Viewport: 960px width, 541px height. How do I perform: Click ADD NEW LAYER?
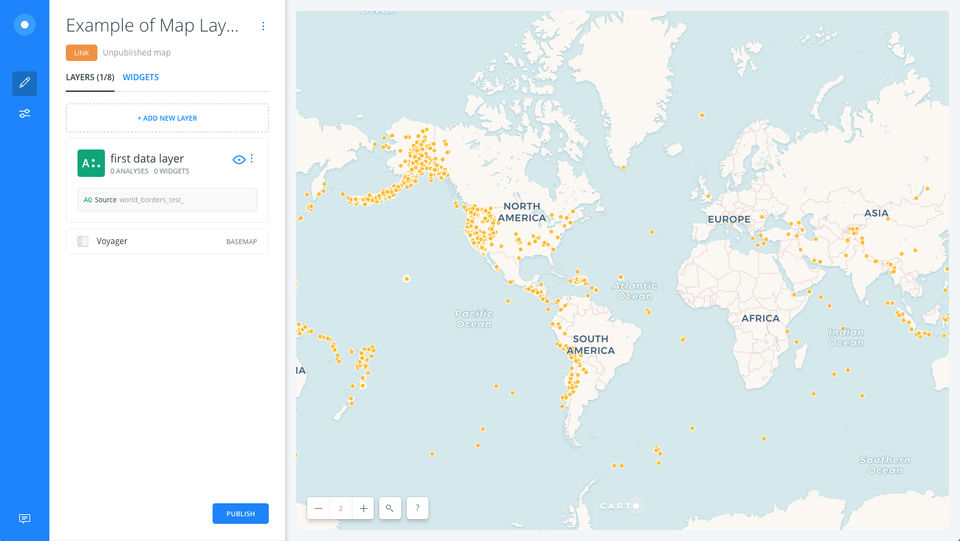pos(167,118)
